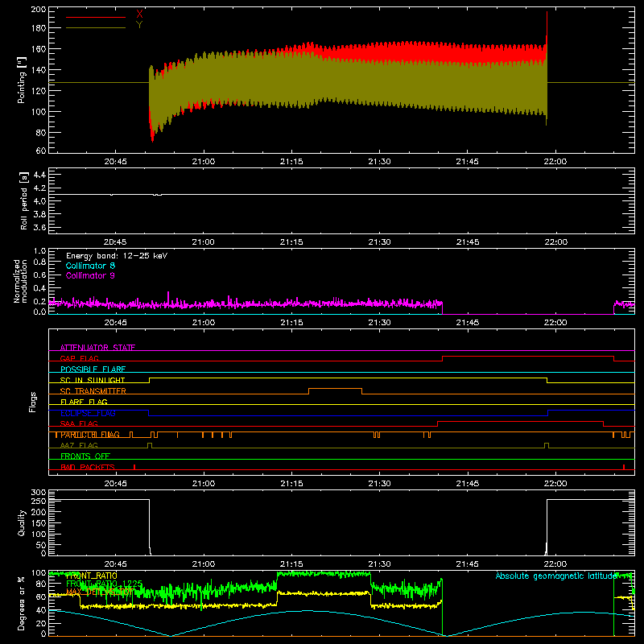Click the 200 value on the Pointing axis

tap(39, 10)
